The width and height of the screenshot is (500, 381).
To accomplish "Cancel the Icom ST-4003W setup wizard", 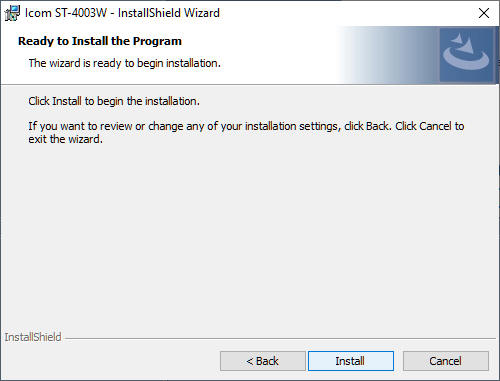I will click(x=446, y=361).
